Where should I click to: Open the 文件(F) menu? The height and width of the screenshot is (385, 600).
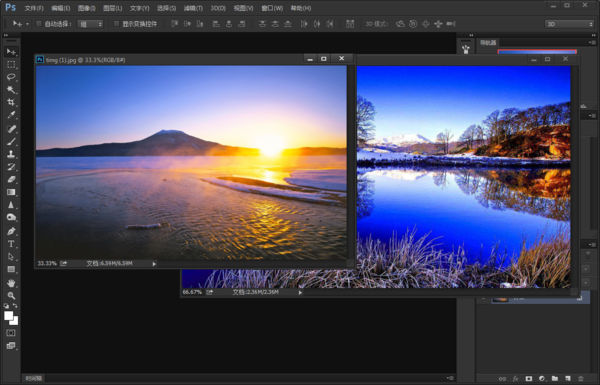[34, 8]
